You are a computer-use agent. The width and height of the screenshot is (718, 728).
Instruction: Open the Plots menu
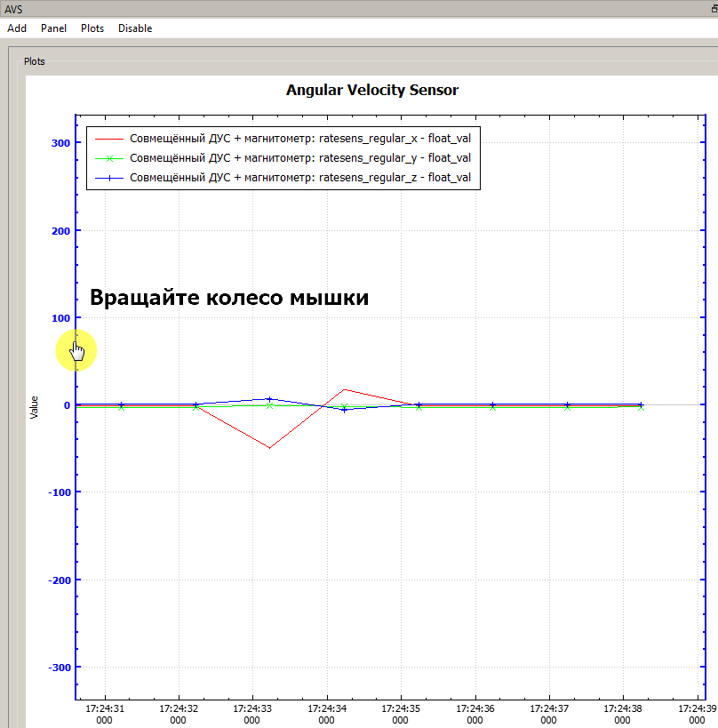coord(92,28)
